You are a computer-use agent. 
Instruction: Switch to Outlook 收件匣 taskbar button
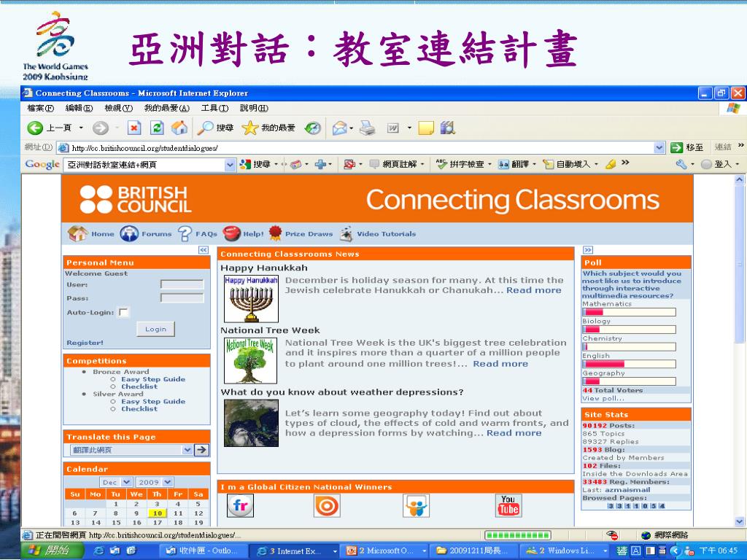[204, 551]
